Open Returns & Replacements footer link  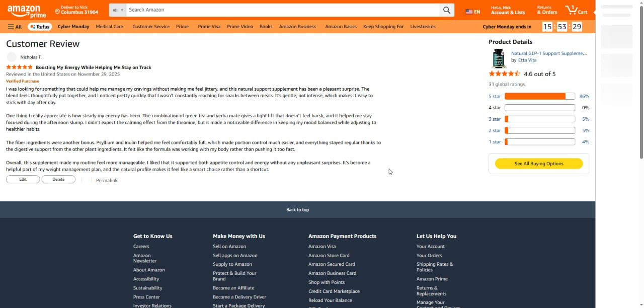(431, 291)
